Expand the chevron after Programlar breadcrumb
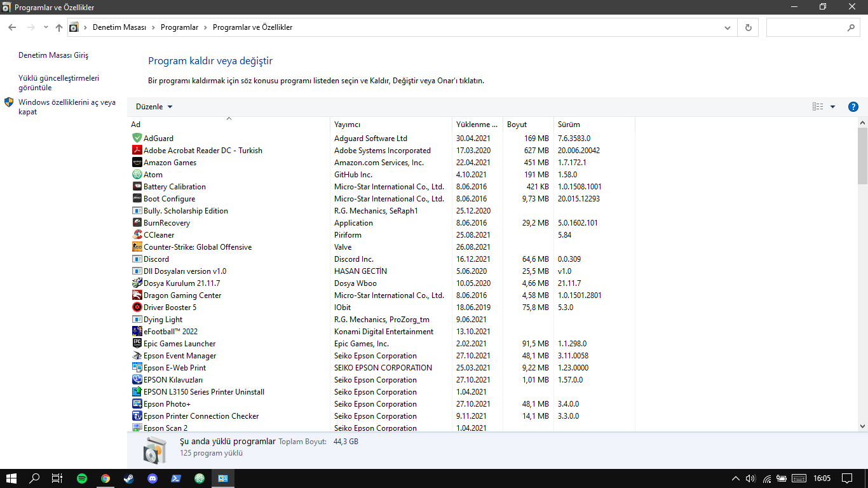The width and height of the screenshot is (868, 488). [205, 28]
